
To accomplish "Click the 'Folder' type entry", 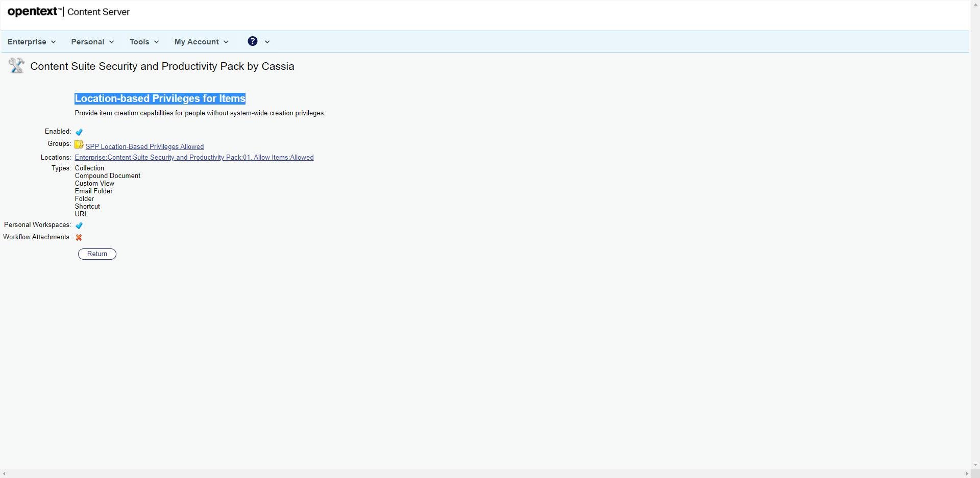I will click(84, 199).
